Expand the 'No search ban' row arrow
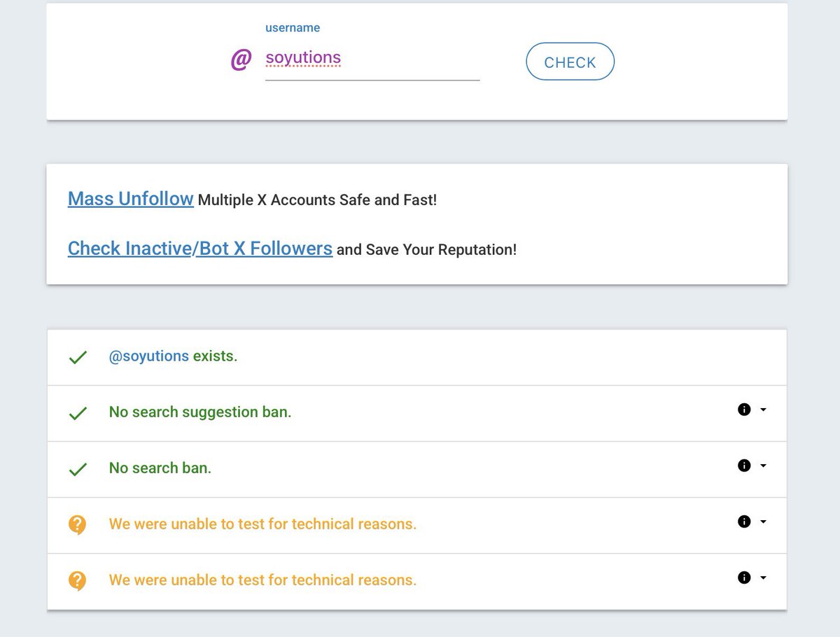840x637 pixels. pyautogui.click(x=763, y=466)
